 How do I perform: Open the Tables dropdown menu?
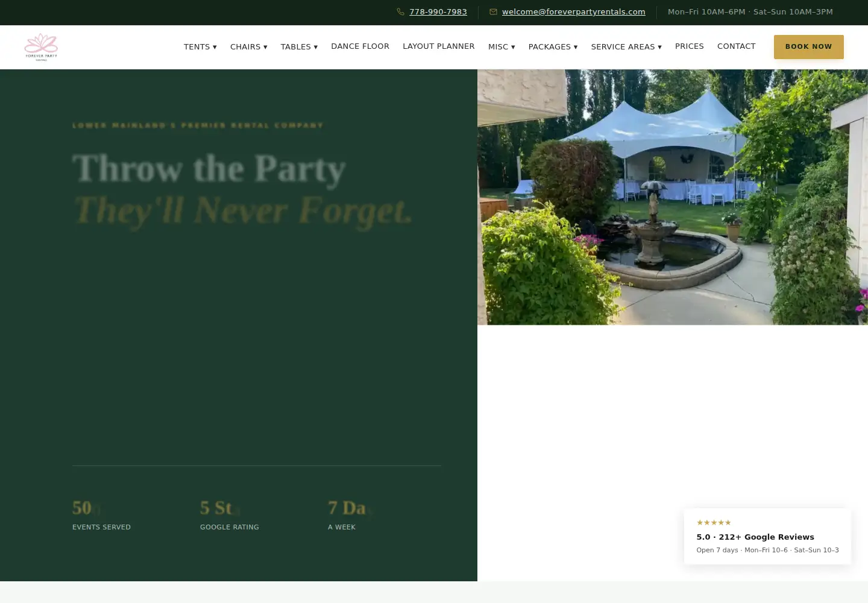point(299,46)
